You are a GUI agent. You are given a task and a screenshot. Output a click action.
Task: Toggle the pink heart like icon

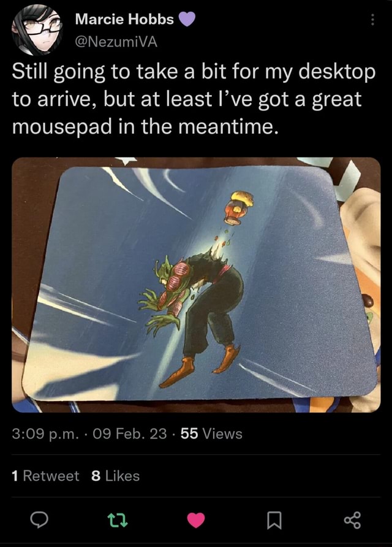tap(196, 520)
